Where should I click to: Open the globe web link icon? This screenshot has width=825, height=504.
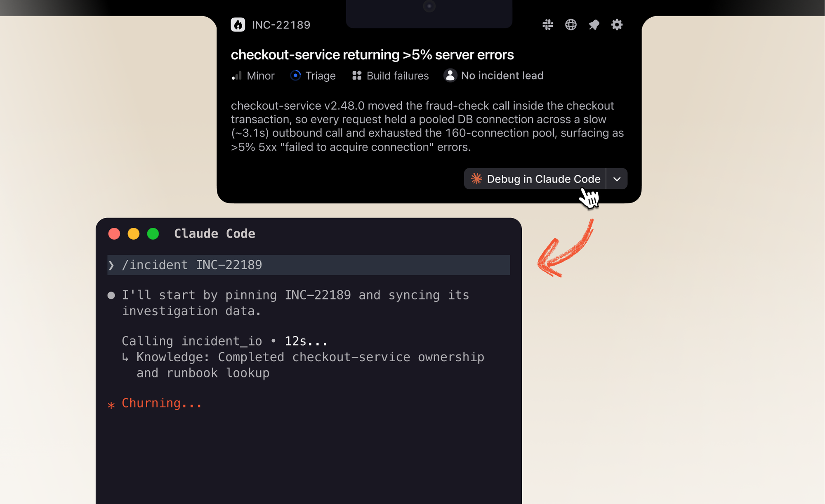click(571, 25)
